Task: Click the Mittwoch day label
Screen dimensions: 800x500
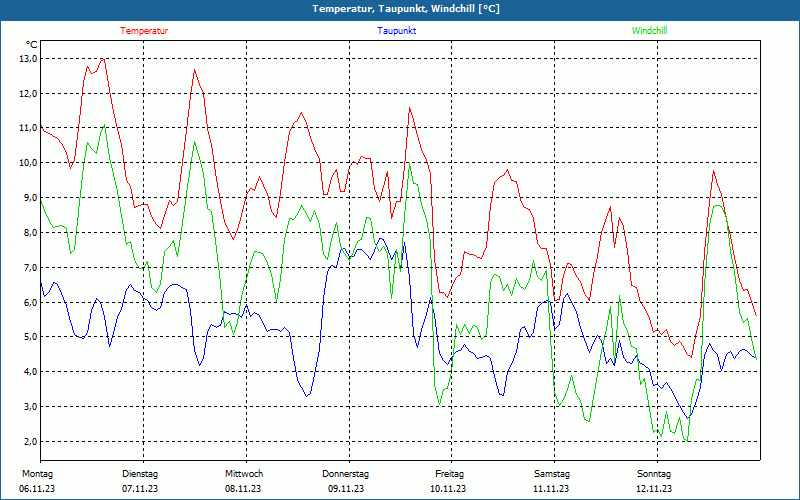Action: (x=244, y=474)
